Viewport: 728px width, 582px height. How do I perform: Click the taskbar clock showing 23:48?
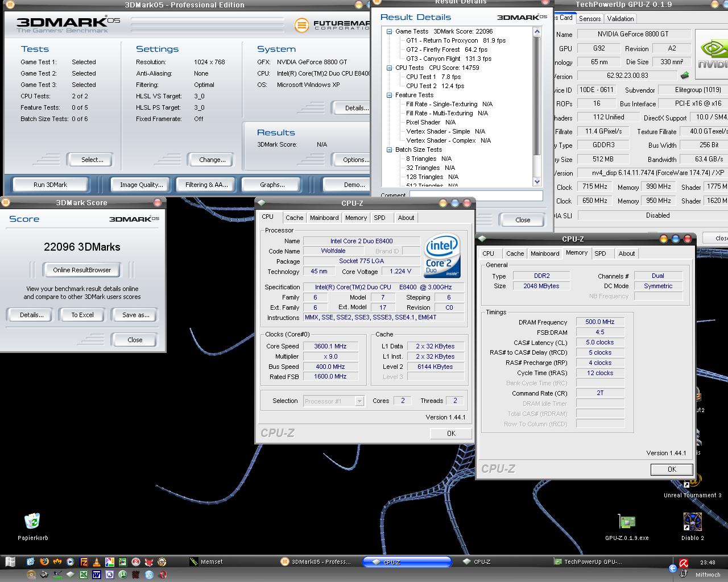pos(708,563)
